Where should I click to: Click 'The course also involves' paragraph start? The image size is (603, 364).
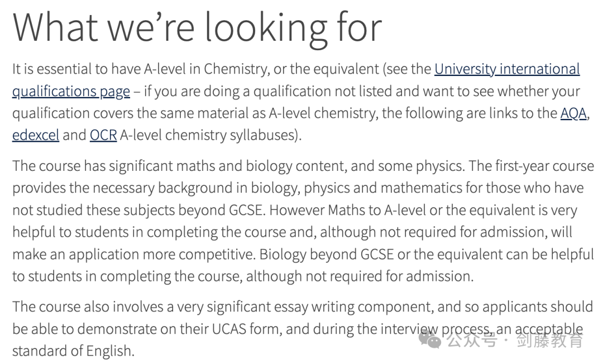(x=88, y=307)
